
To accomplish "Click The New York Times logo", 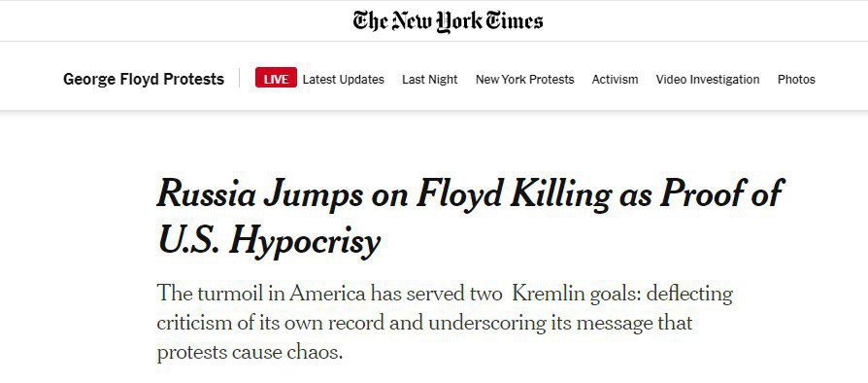I will [448, 21].
